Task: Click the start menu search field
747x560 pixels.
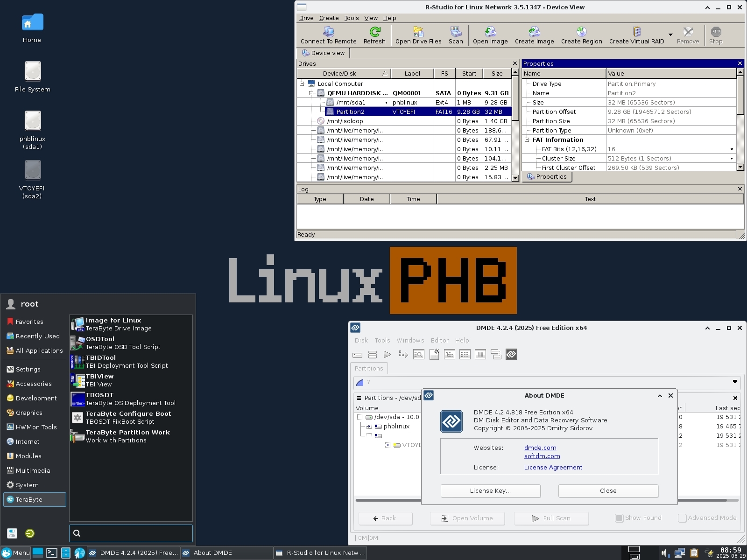Action: [x=131, y=533]
